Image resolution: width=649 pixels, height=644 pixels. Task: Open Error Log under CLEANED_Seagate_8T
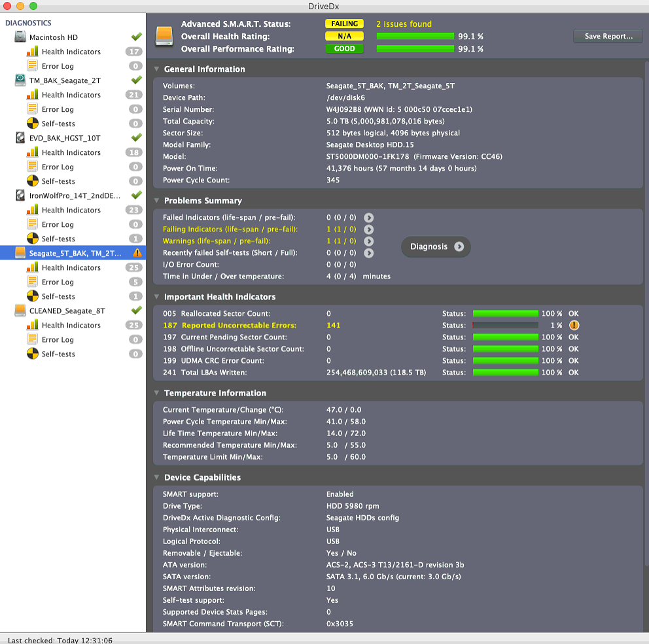point(58,339)
